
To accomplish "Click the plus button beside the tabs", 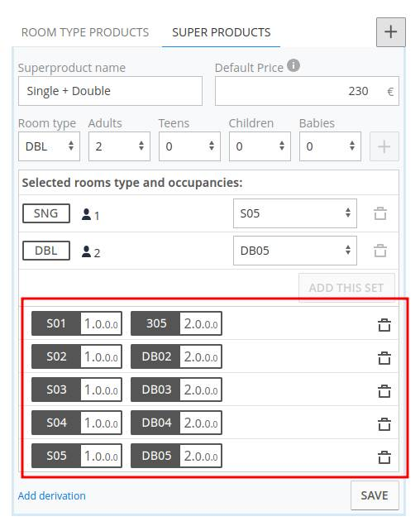I will (x=390, y=32).
